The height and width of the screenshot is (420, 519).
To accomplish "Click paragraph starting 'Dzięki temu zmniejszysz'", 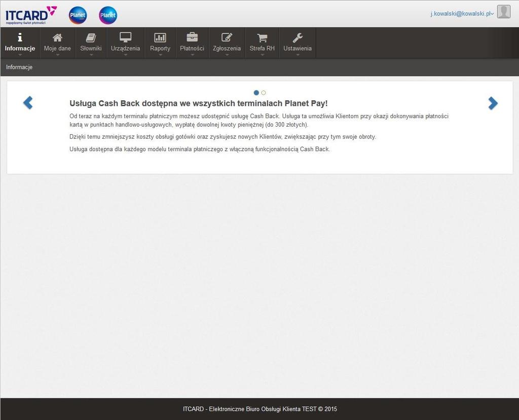I will (223, 137).
